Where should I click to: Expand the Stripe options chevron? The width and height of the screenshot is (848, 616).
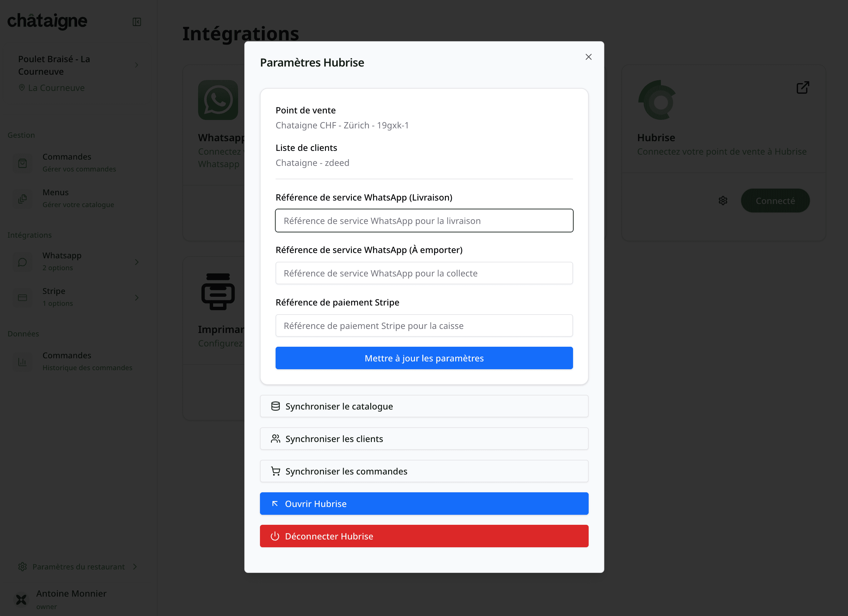point(137,297)
